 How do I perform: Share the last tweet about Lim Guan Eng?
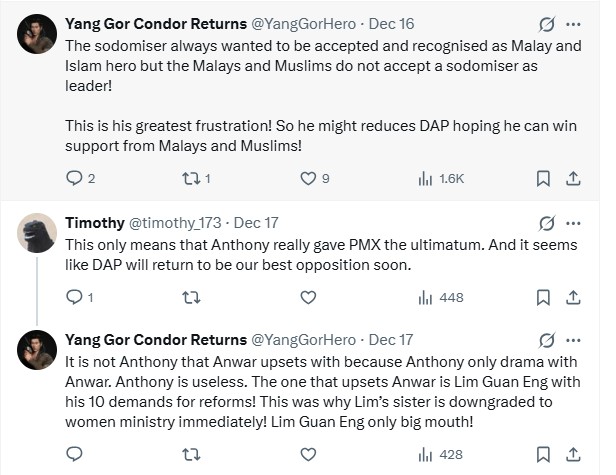point(573,454)
